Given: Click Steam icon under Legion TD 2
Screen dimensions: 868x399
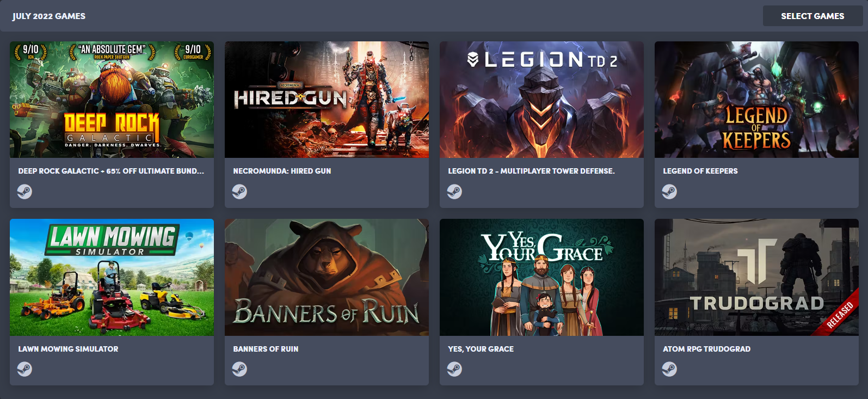Looking at the screenshot, I should pyautogui.click(x=454, y=192).
